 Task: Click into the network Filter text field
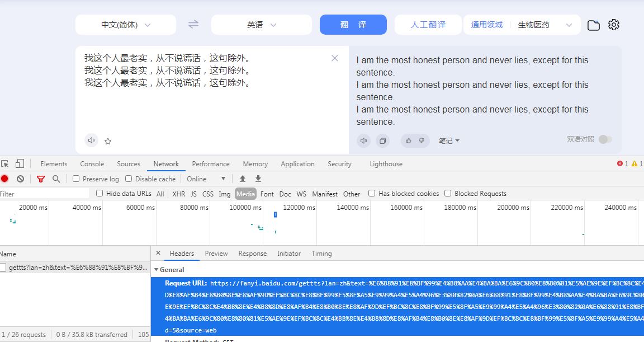tap(45, 194)
